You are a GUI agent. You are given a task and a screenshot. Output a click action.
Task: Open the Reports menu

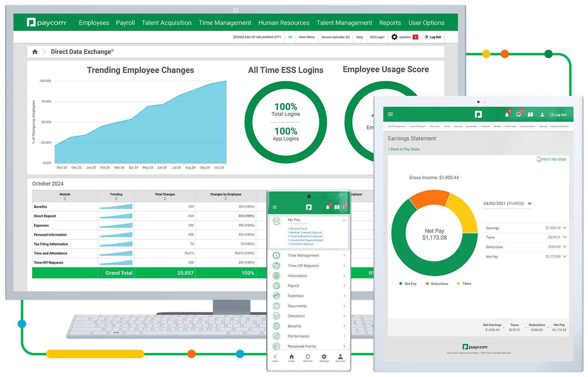coord(390,23)
